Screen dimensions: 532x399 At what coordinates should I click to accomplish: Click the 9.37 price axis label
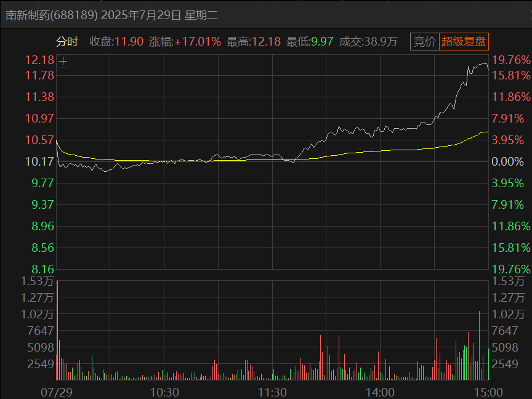(42, 204)
